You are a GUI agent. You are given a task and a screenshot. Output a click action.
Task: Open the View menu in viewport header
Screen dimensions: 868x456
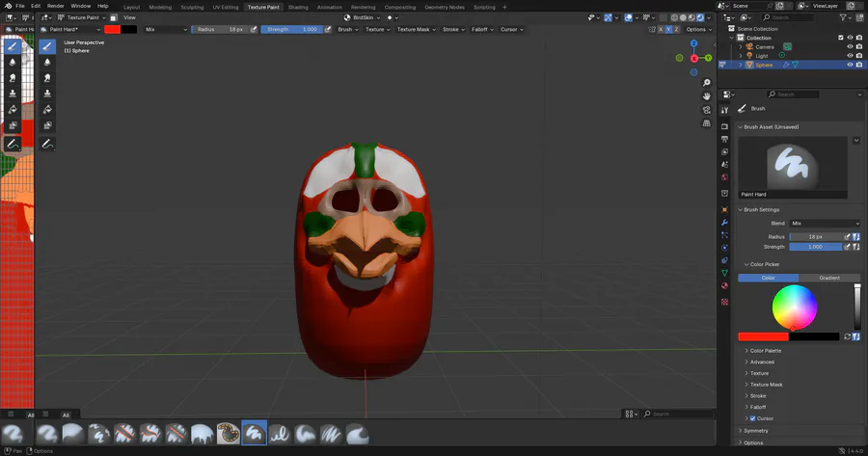pos(129,17)
